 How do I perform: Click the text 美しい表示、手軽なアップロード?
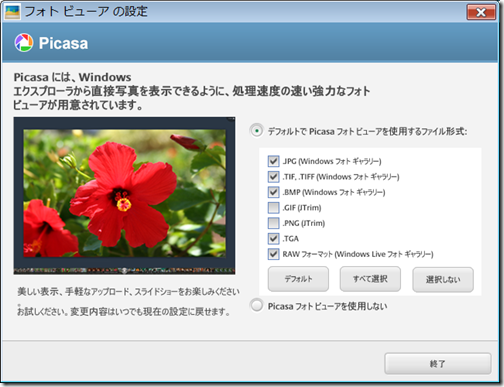73,292
